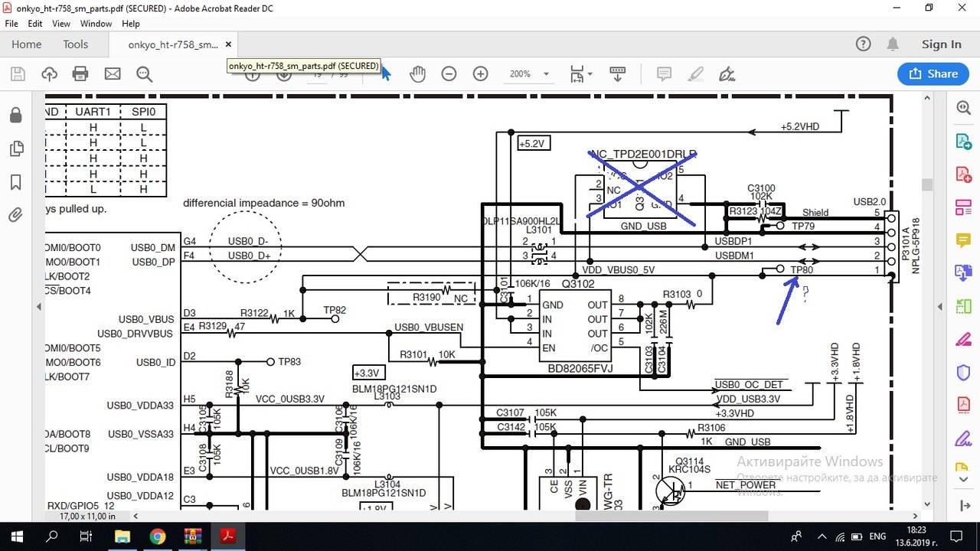Open the Edit PDF layout tool
Image resolution: width=980 pixels, height=551 pixels.
(963, 207)
